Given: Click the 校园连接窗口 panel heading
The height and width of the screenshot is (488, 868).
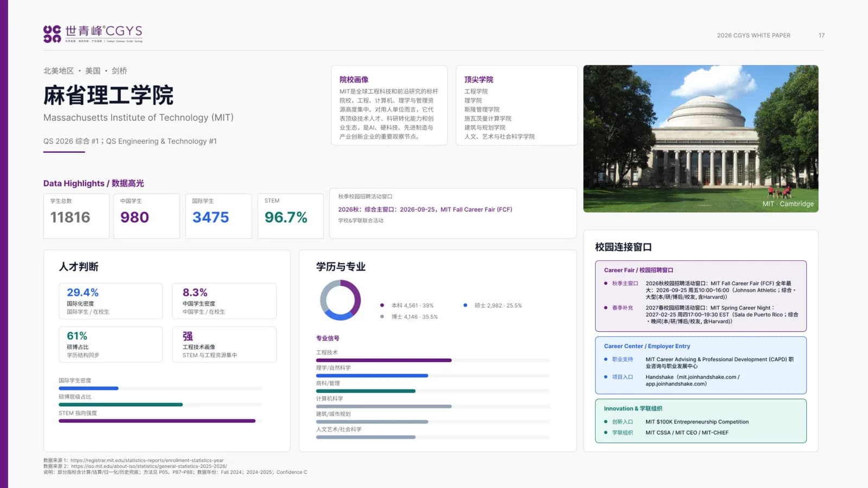Looking at the screenshot, I should pyautogui.click(x=623, y=247).
